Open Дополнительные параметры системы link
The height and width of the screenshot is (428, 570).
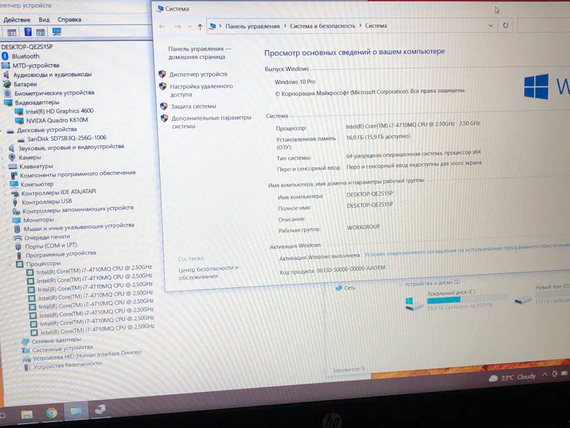click(211, 122)
